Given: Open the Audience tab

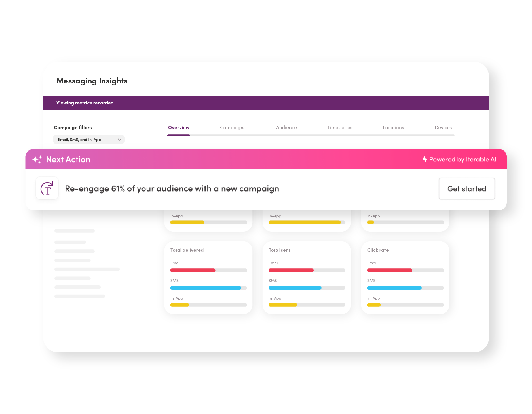Looking at the screenshot, I should [x=286, y=128].
